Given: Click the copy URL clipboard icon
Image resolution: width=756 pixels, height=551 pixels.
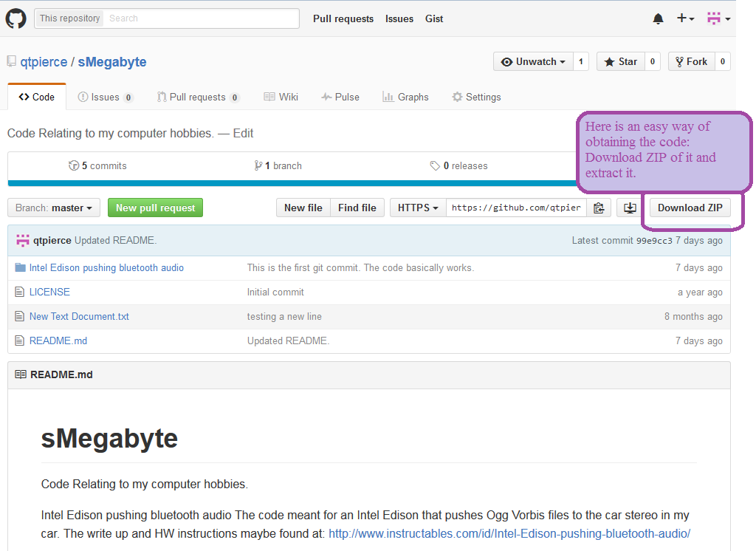Looking at the screenshot, I should [599, 208].
